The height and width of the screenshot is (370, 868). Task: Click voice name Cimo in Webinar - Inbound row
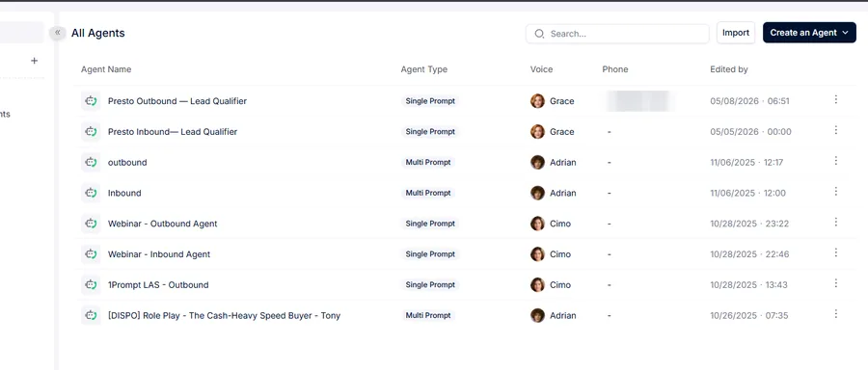coord(560,254)
